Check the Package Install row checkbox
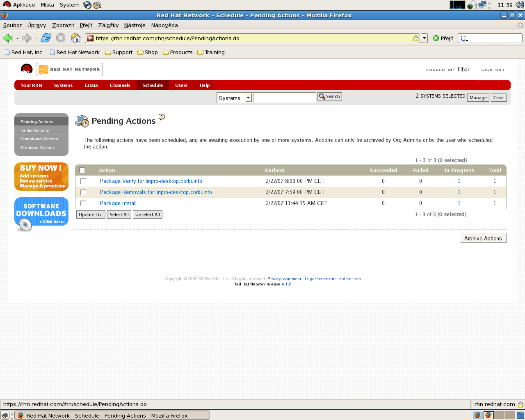 click(x=83, y=203)
